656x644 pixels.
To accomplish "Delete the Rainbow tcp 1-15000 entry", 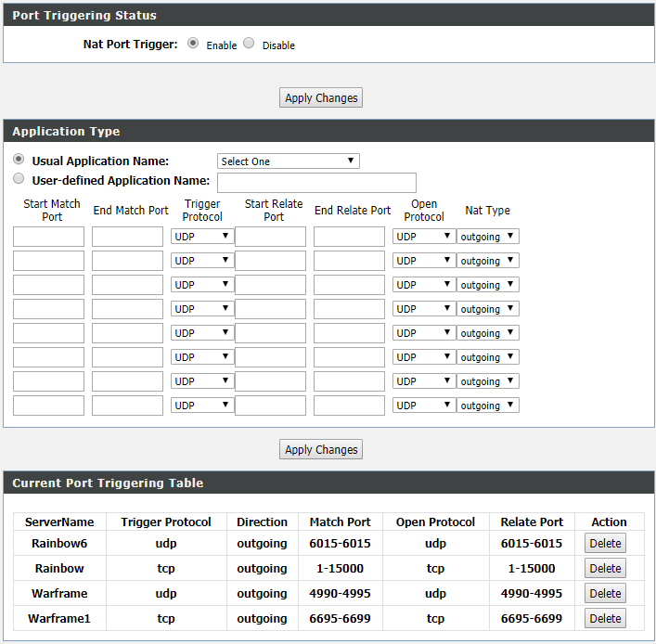I will [605, 568].
